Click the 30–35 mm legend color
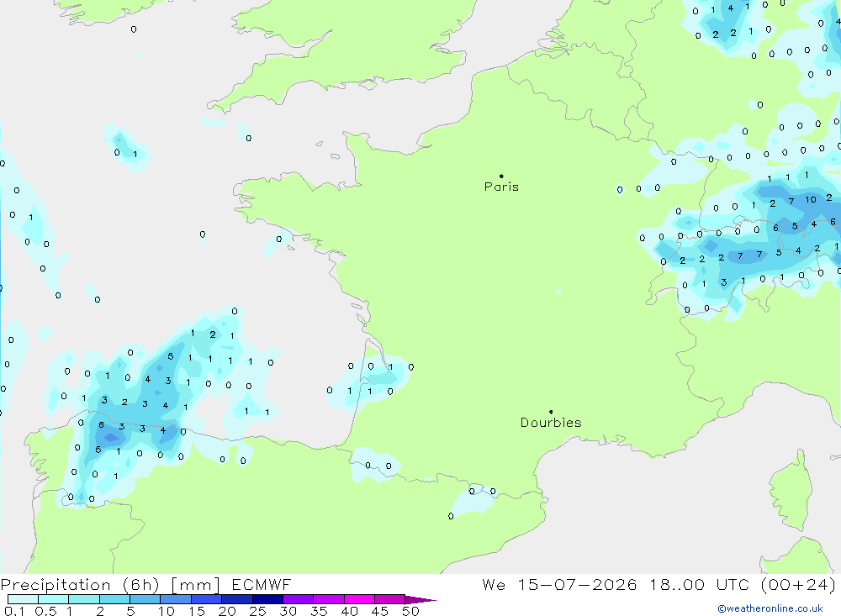This screenshot has height=616, width=841. point(299,599)
